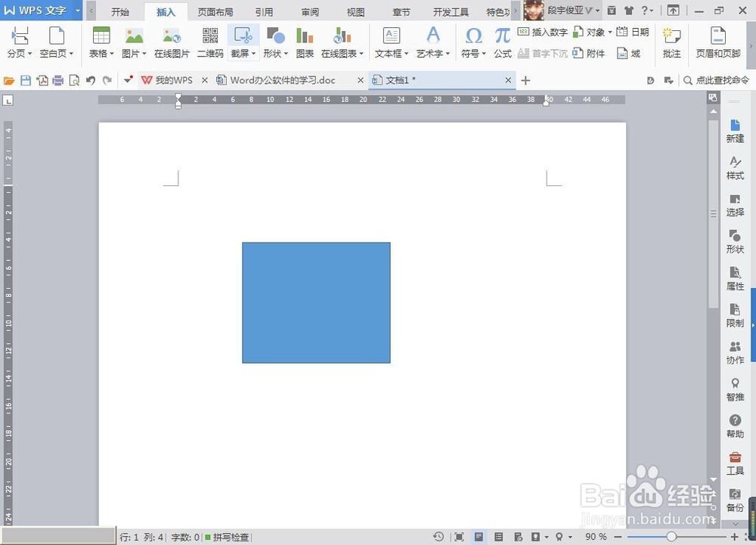Insert a field with 域
The height and width of the screenshot is (545, 756).
pyautogui.click(x=629, y=54)
